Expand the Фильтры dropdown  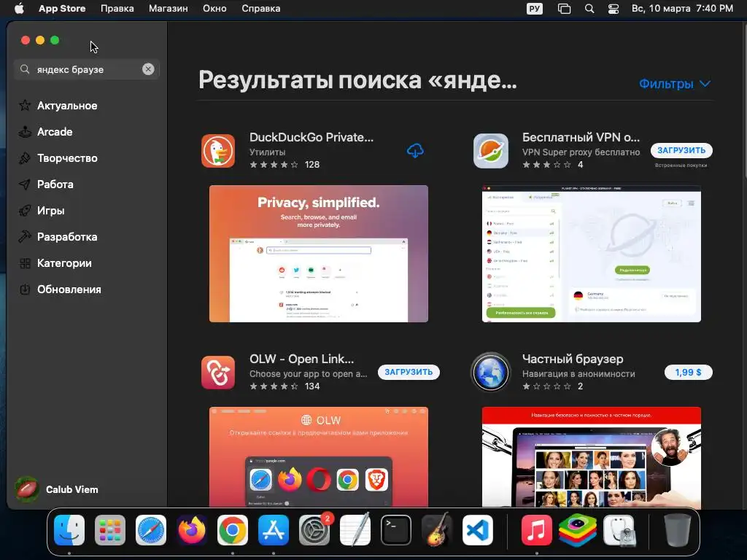[x=675, y=84]
